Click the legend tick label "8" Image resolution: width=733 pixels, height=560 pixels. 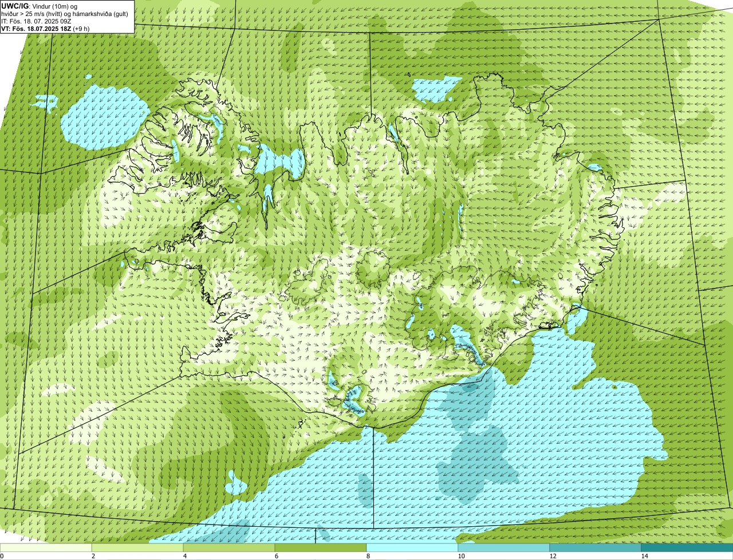368,556
